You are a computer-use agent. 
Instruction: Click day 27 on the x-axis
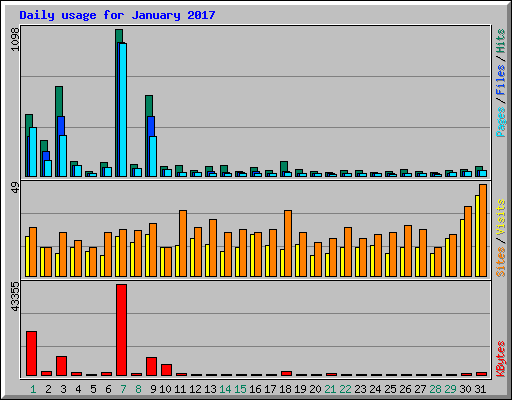point(420,389)
